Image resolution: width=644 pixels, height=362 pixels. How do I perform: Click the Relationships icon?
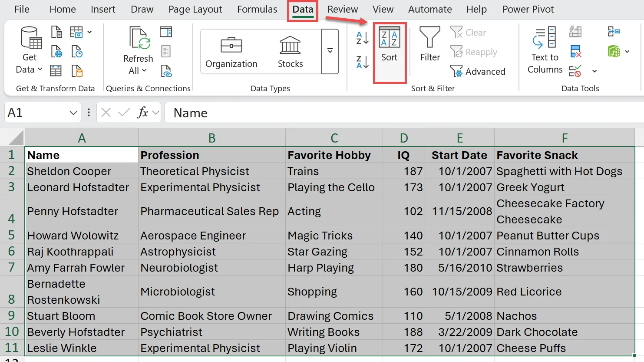click(614, 32)
